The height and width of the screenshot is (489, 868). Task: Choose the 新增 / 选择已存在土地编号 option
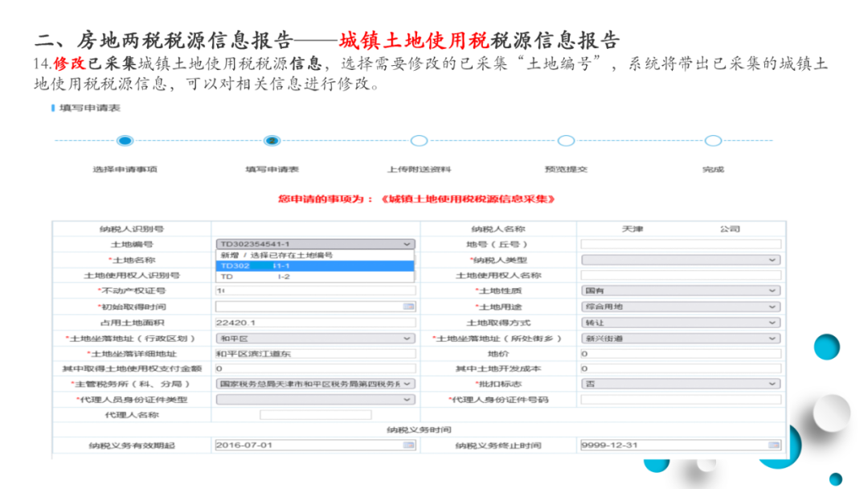tap(315, 255)
